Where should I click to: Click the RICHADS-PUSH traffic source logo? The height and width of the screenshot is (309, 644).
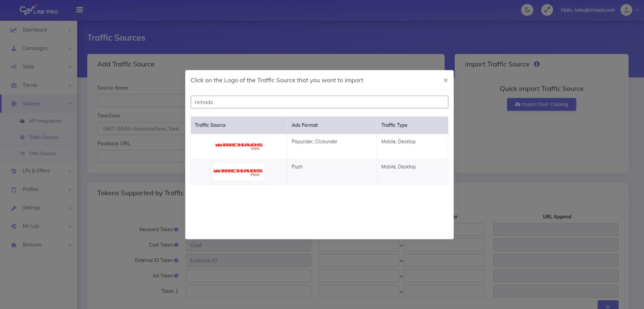pos(239,171)
